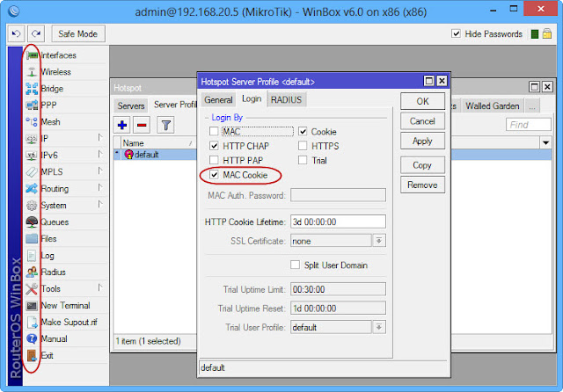563x392 pixels.
Task: Open the SSL Certificate dropdown arrow
Action: 379,241
